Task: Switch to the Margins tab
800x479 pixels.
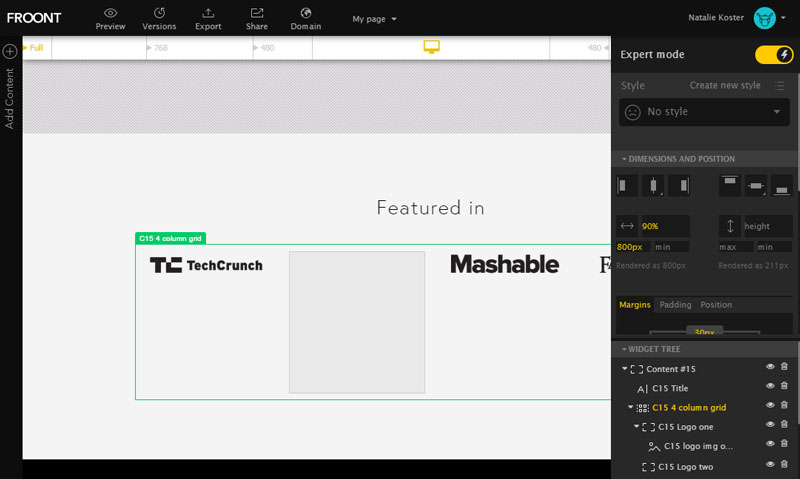Action: pos(635,305)
